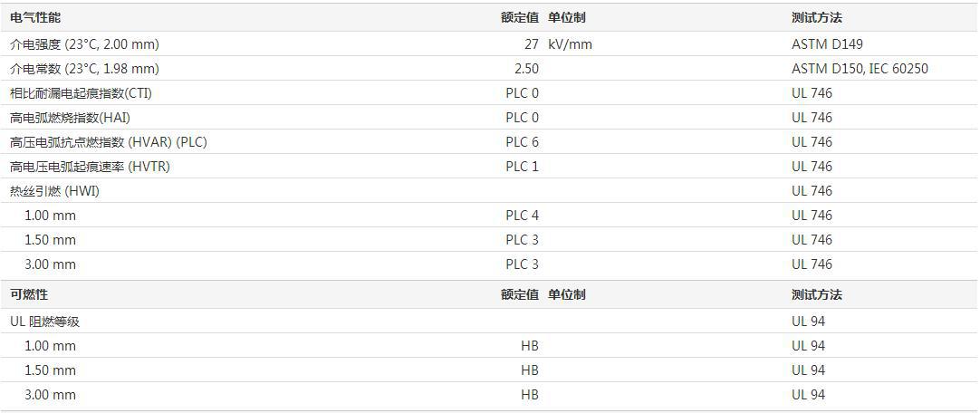Click the PLC 1 rating value
The width and height of the screenshot is (980, 413).
click(x=522, y=166)
